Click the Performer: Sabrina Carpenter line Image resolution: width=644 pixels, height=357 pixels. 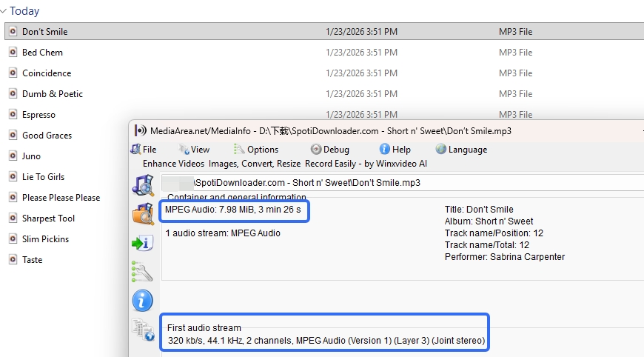pyautogui.click(x=505, y=257)
